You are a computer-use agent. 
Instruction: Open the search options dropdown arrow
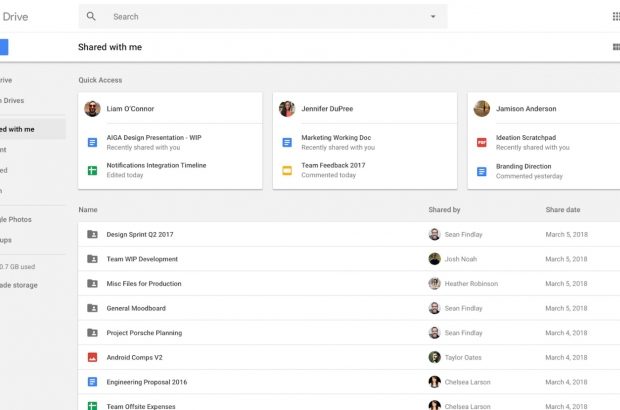pos(433,17)
